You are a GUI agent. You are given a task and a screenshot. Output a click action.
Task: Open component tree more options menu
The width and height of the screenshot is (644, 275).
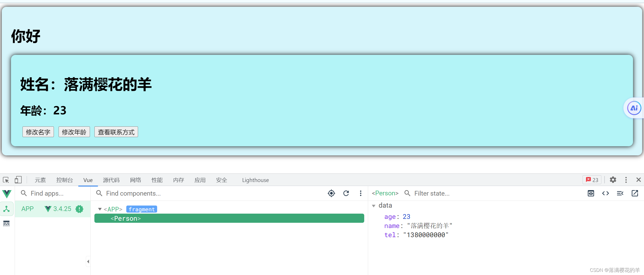[361, 193]
